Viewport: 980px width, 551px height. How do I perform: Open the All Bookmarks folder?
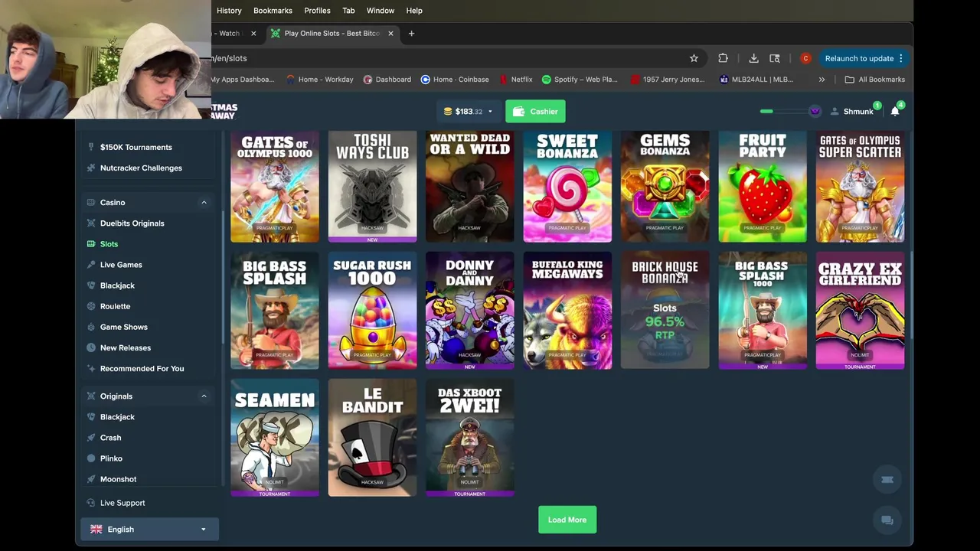click(874, 80)
